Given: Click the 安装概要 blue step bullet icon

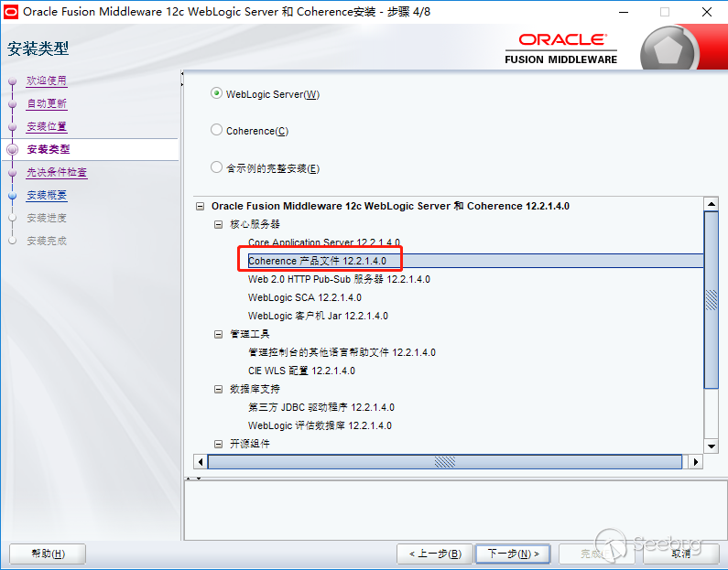Looking at the screenshot, I should (13, 195).
